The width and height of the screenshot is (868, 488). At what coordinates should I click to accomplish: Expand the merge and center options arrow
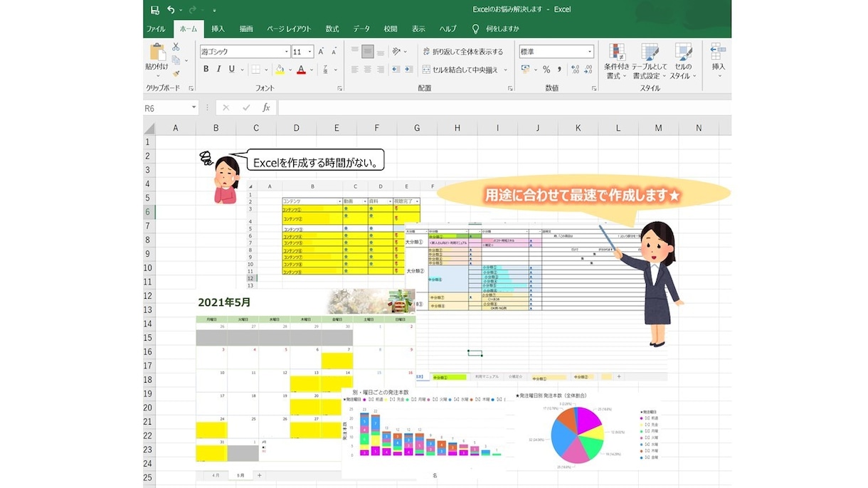[x=506, y=70]
